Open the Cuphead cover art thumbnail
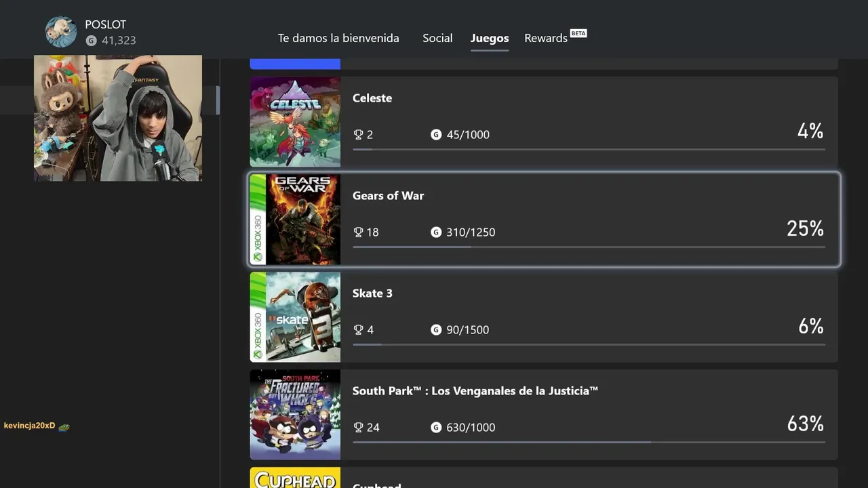 (295, 478)
